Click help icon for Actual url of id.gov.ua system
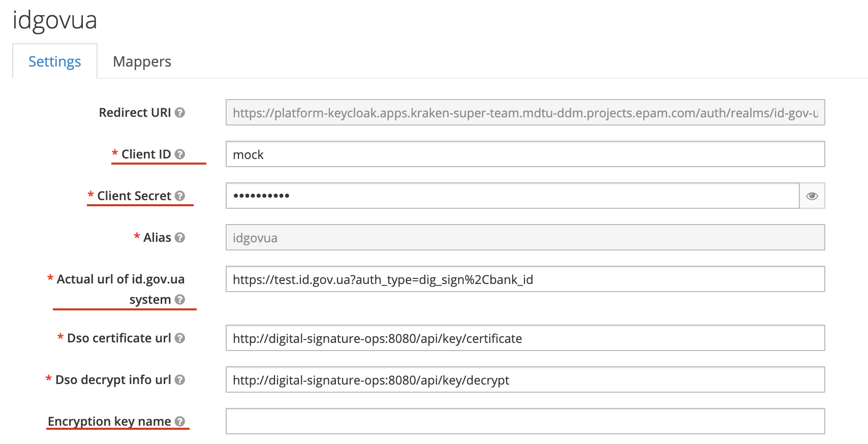The width and height of the screenshot is (868, 444). click(x=180, y=300)
